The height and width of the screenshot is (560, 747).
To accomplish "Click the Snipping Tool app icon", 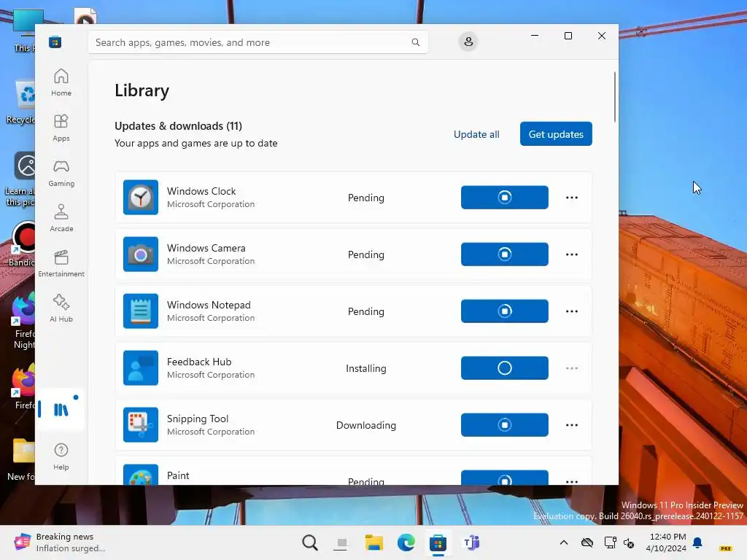I will point(141,425).
